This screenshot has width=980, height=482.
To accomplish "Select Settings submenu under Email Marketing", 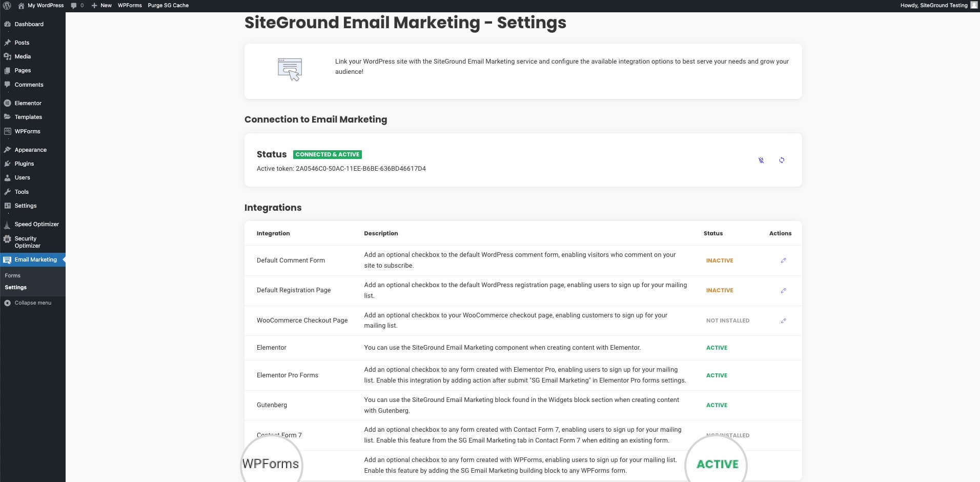I will tap(16, 287).
